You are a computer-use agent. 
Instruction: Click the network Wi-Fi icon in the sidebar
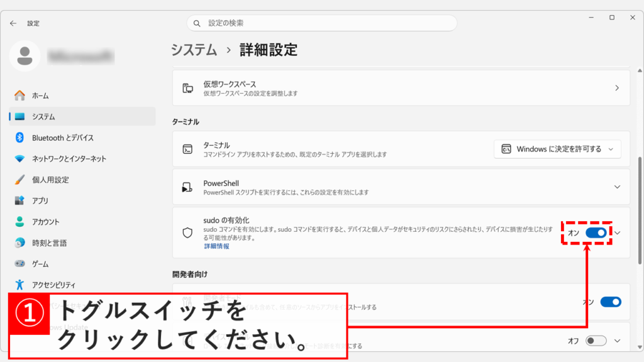(x=19, y=158)
